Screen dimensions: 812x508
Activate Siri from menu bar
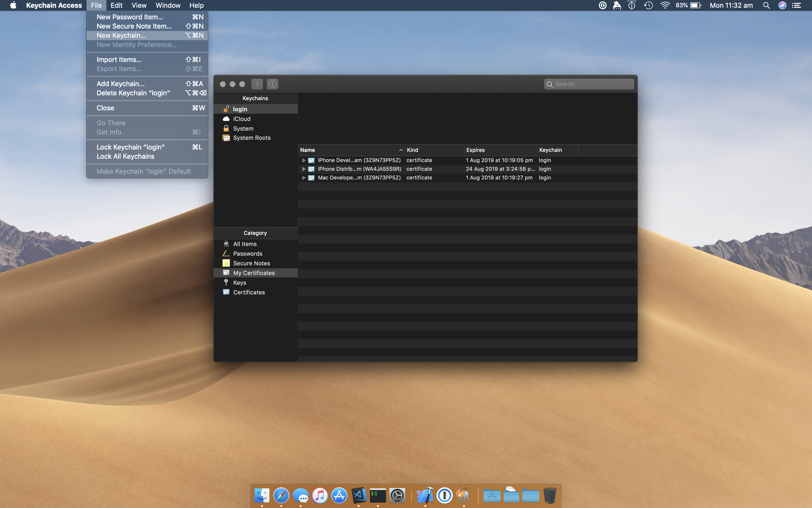(782, 5)
